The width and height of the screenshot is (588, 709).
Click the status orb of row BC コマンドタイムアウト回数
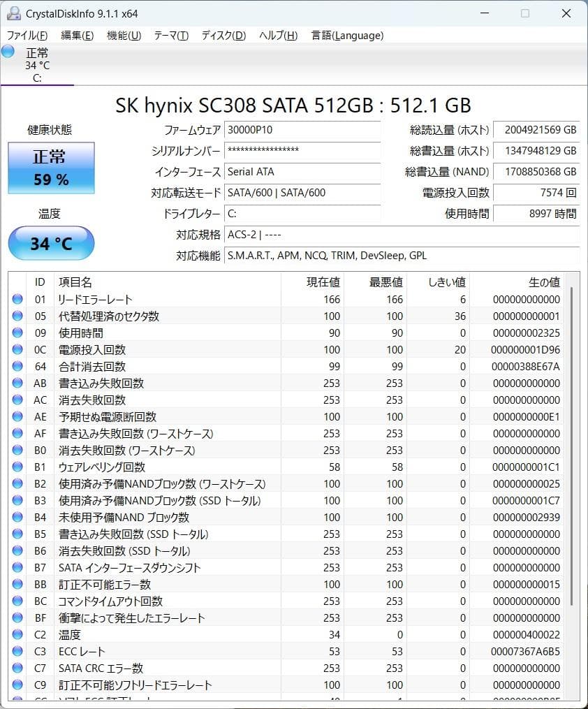pyautogui.click(x=17, y=601)
